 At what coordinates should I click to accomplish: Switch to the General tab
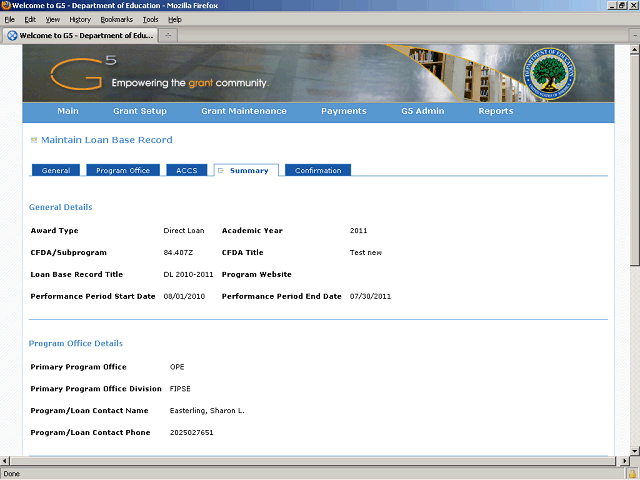tap(56, 170)
